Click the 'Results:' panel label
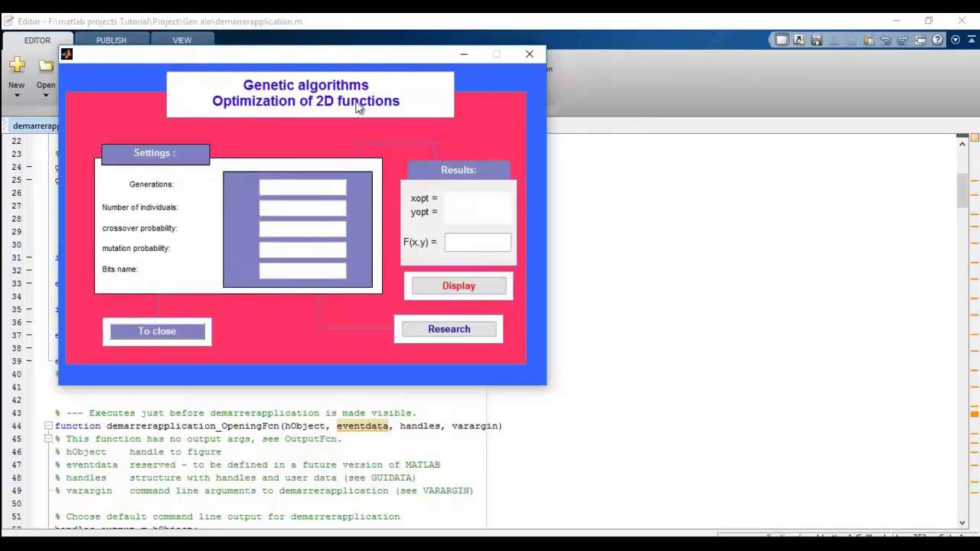This screenshot has height=551, width=980. (459, 170)
